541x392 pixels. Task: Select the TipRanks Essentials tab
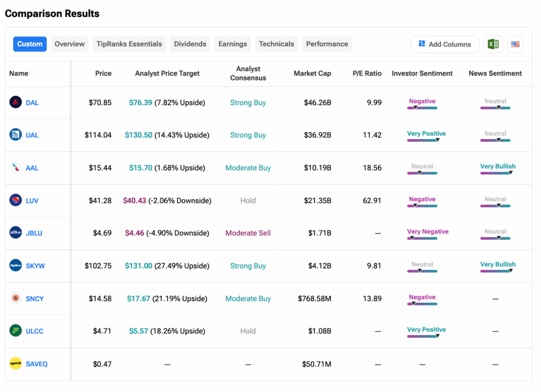129,44
